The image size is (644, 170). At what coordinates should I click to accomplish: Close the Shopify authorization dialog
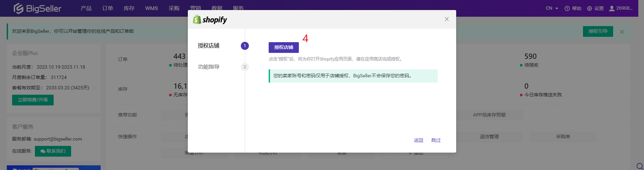tap(446, 19)
